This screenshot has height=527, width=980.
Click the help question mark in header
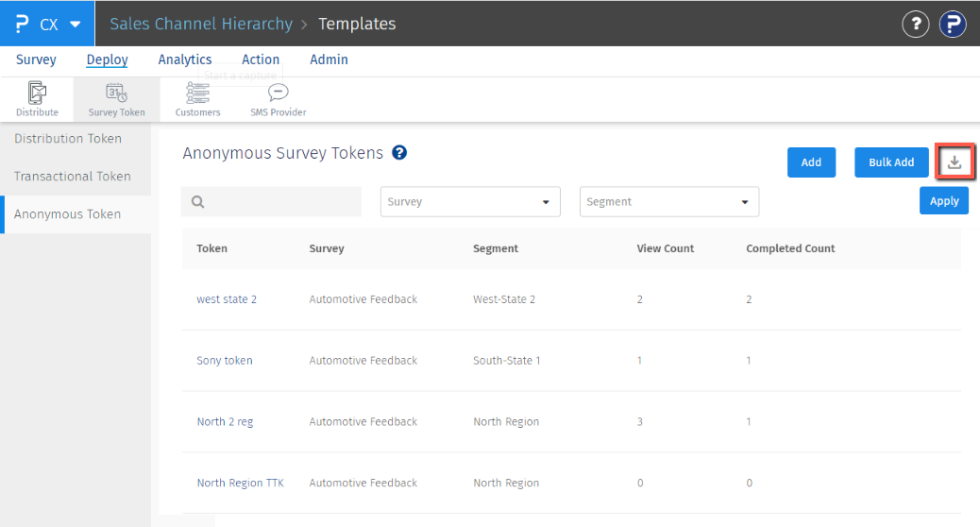click(x=915, y=24)
